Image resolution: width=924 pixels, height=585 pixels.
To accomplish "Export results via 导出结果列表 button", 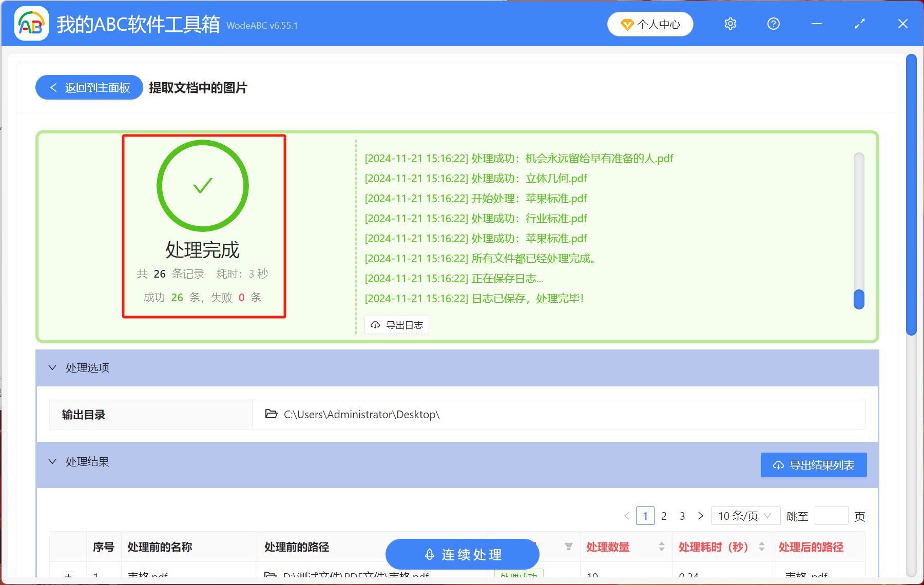I will (813, 465).
